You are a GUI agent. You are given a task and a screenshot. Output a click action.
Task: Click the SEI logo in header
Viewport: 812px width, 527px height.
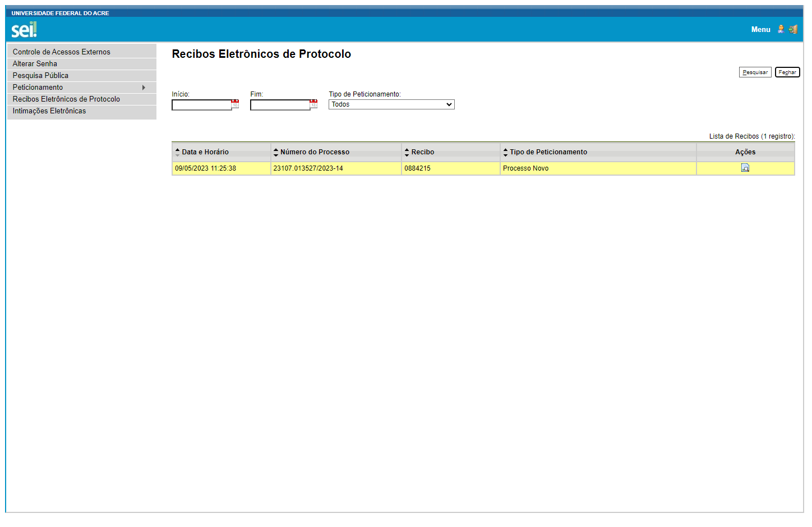24,30
